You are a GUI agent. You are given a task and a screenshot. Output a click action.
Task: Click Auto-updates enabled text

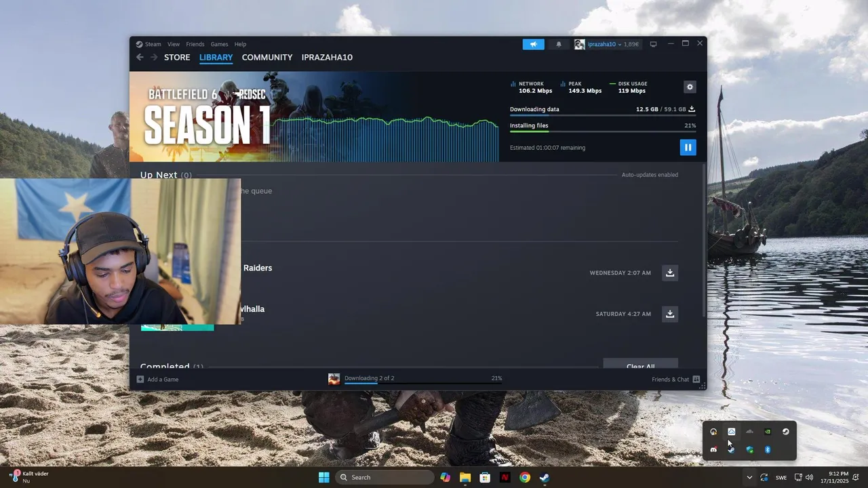650,175
